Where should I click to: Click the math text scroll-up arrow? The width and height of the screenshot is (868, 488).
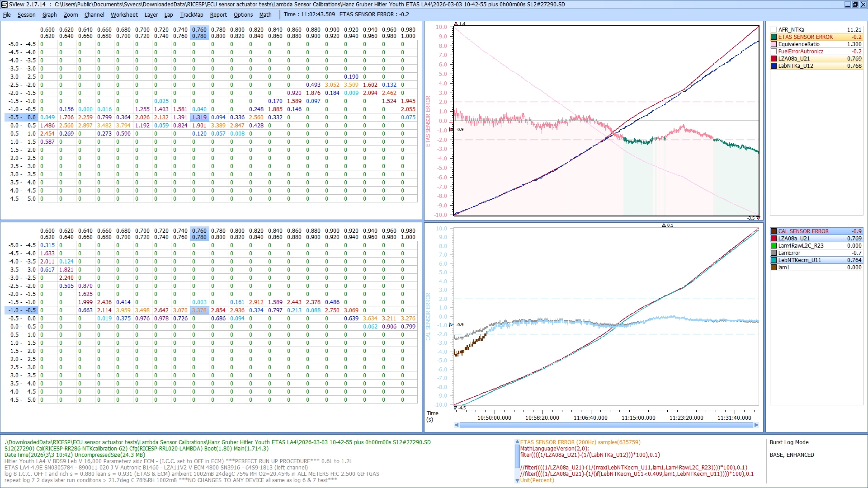coord(517,442)
